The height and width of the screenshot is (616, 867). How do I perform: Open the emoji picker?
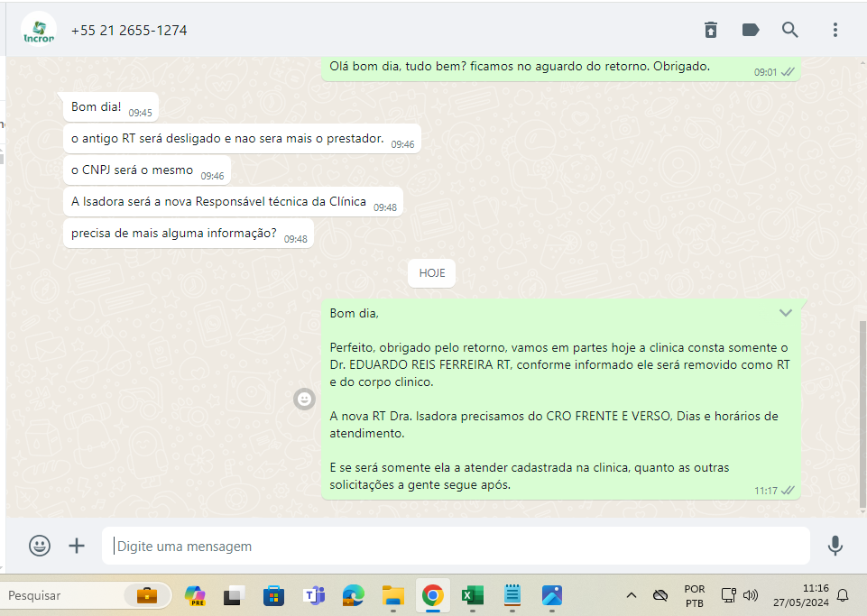pyautogui.click(x=40, y=546)
